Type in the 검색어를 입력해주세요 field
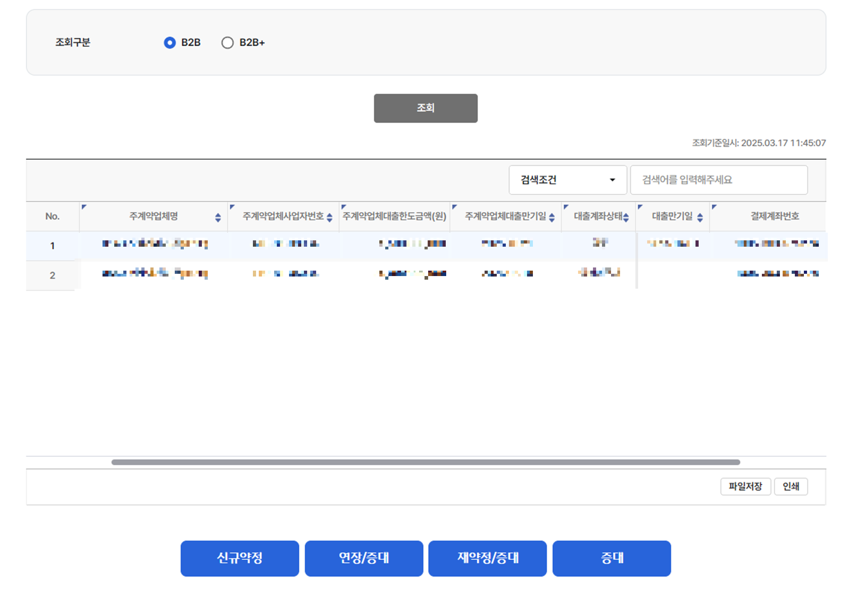Screen dimensions: 868x614 click(718, 180)
